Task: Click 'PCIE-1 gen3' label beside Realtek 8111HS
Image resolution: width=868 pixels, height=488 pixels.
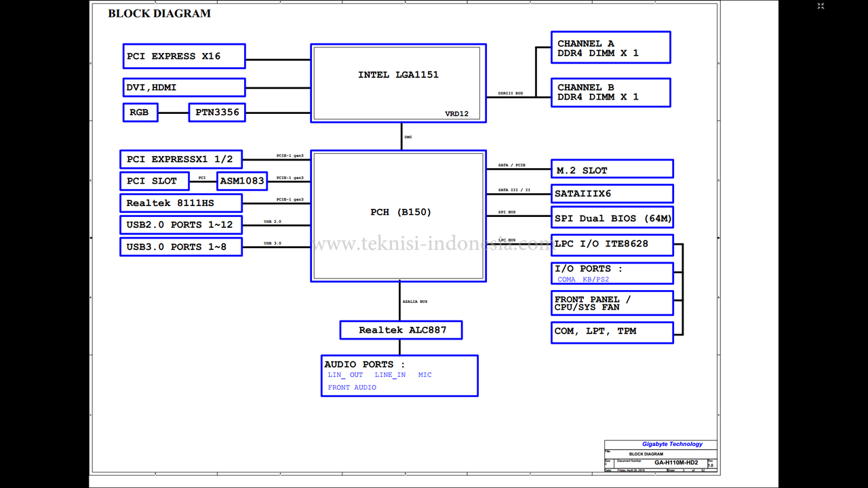Action: (x=290, y=200)
